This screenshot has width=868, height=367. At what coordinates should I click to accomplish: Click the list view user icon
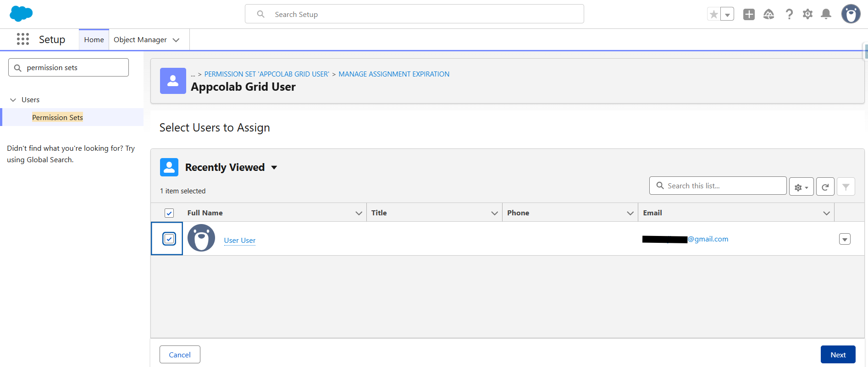click(169, 167)
